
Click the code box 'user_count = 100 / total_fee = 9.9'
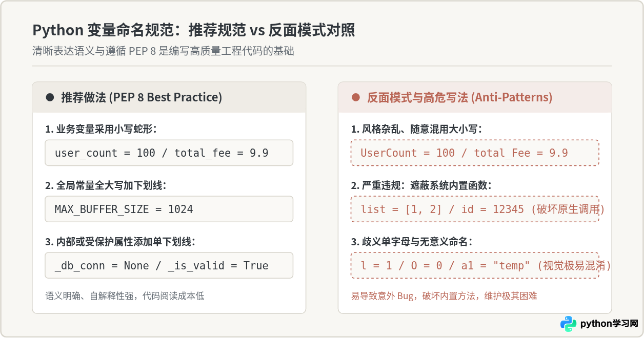click(169, 153)
